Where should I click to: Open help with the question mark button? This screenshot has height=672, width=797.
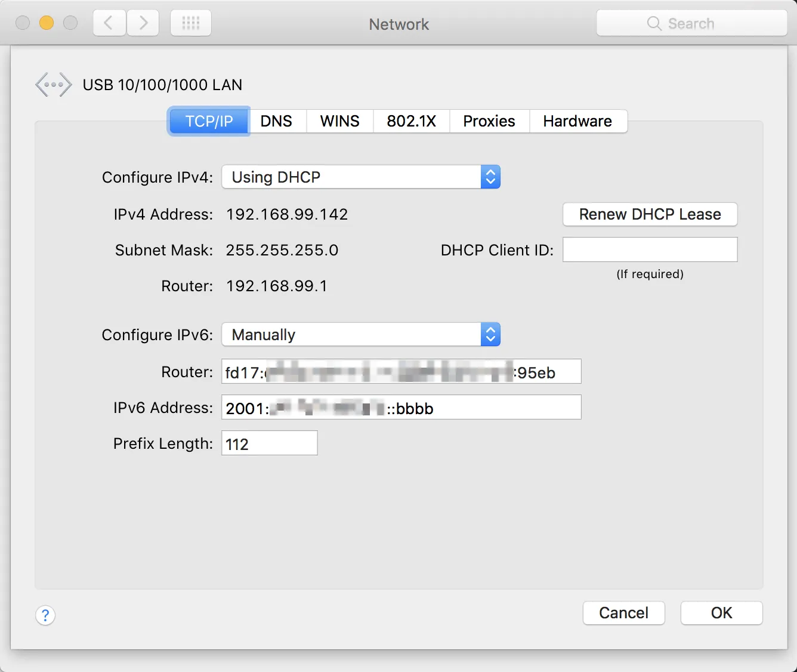45,615
